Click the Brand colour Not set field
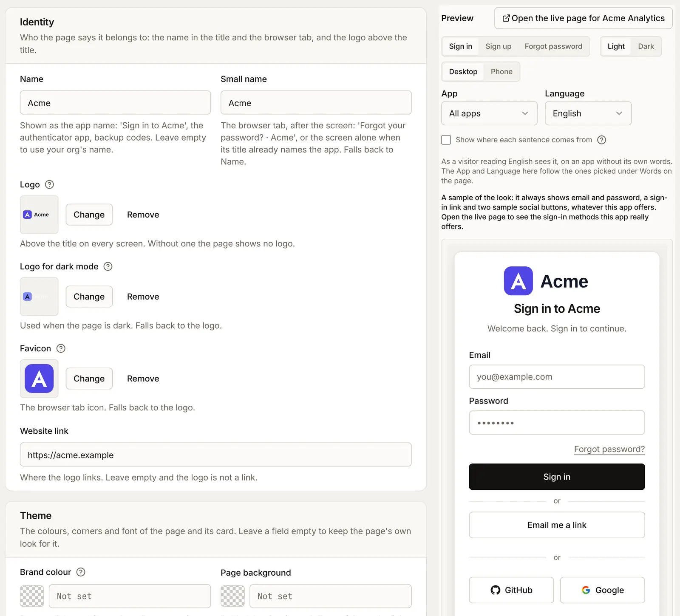Image resolution: width=680 pixels, height=616 pixels. point(130,596)
